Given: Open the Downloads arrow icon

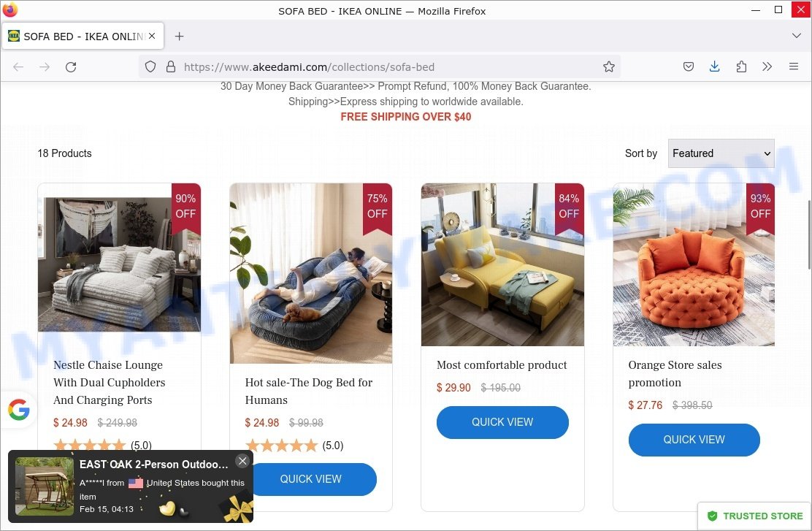Looking at the screenshot, I should pos(715,66).
